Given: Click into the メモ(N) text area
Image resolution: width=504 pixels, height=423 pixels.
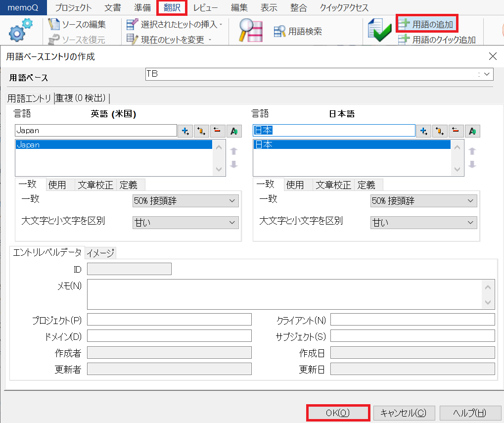Looking at the screenshot, I should tap(284, 294).
